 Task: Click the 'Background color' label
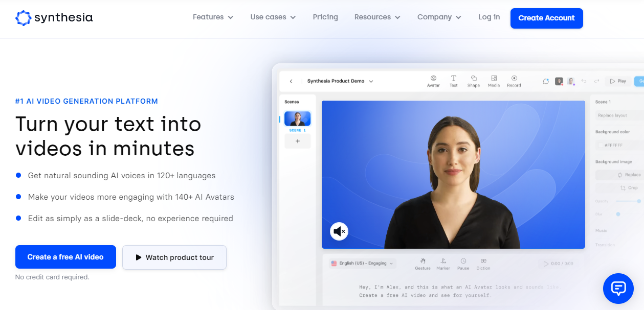click(x=612, y=132)
